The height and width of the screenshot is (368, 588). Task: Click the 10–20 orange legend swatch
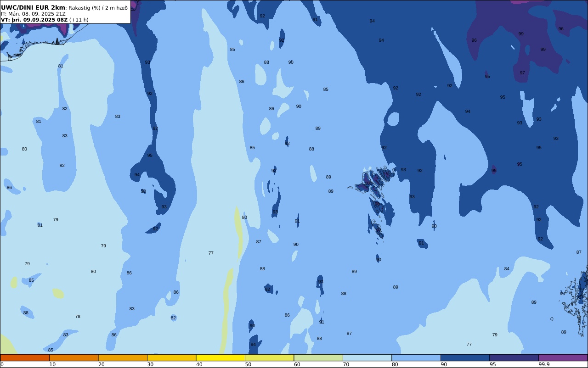click(74, 357)
